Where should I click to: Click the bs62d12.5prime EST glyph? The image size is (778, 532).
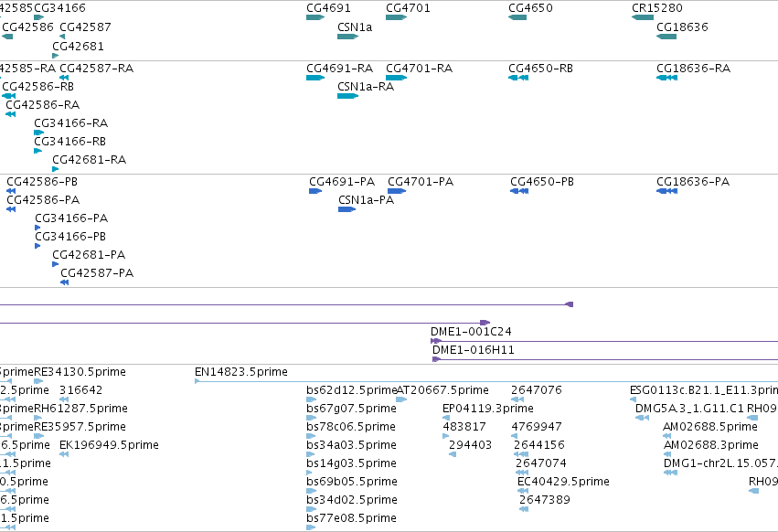311,399
